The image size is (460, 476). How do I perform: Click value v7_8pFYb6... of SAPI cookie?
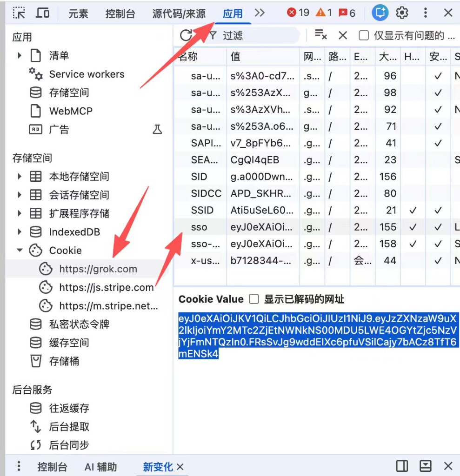pyautogui.click(x=260, y=143)
